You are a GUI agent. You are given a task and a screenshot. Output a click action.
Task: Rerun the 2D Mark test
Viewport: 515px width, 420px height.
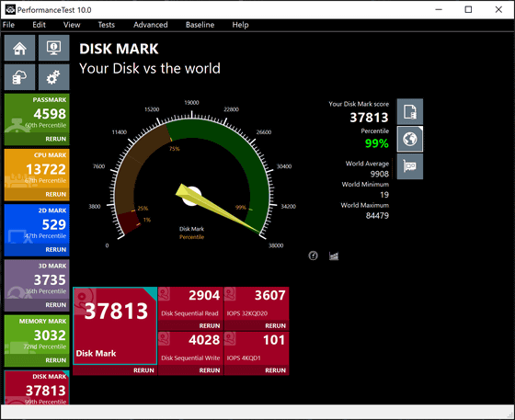point(56,249)
